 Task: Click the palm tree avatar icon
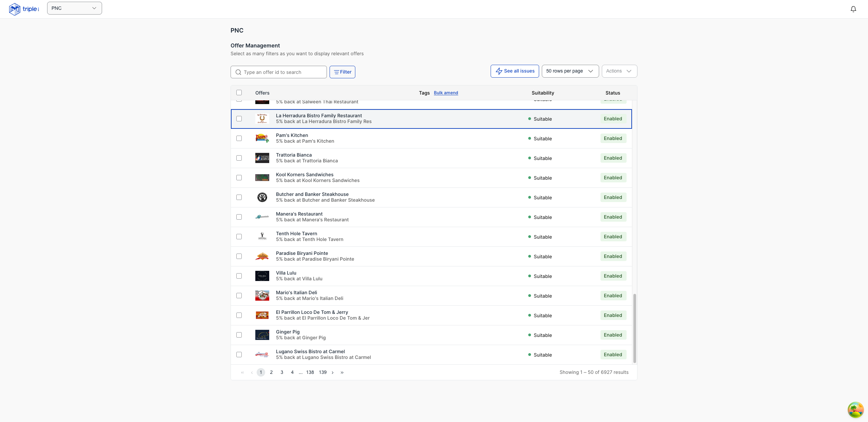pyautogui.click(x=855, y=410)
